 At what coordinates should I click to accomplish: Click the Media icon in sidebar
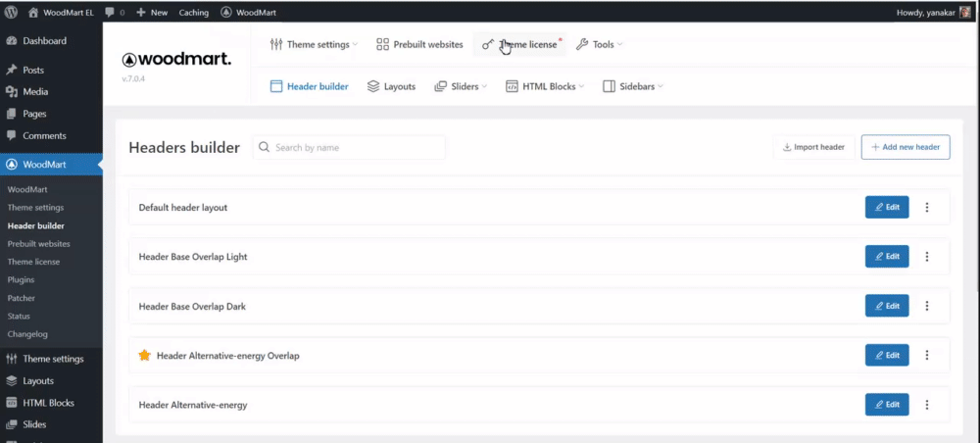point(11,92)
